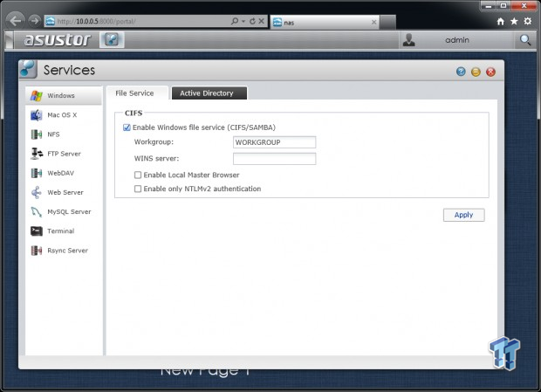Select MySQL Server text label
541x392 pixels.
69,211
